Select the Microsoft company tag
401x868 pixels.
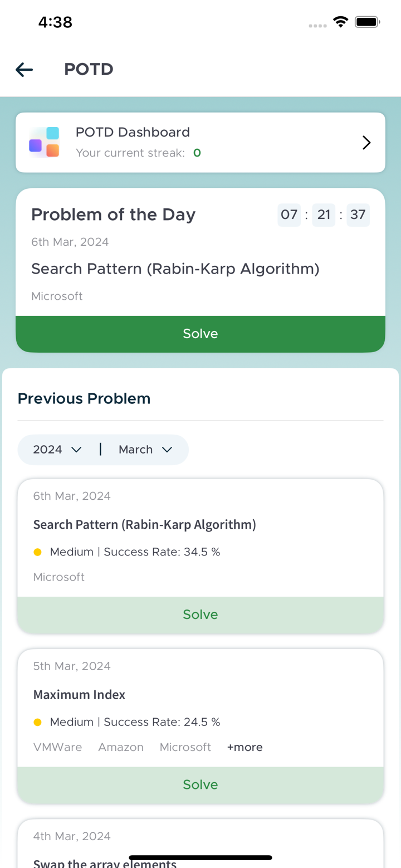(x=185, y=747)
